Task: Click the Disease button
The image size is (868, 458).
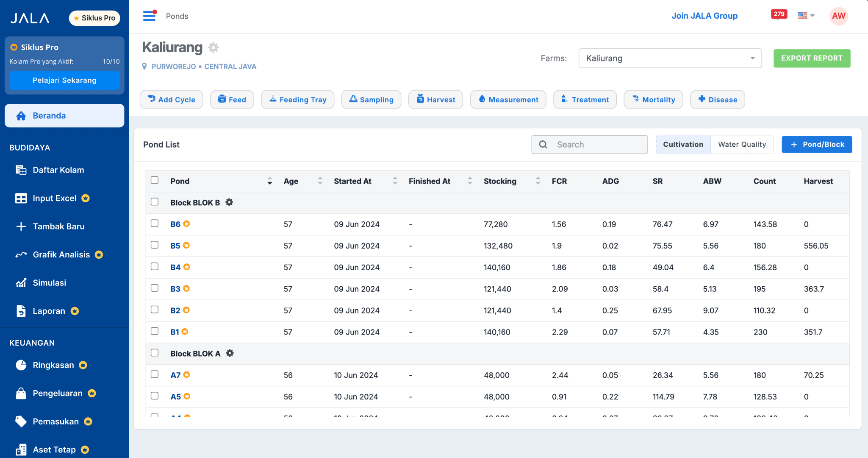Action: [x=718, y=100]
